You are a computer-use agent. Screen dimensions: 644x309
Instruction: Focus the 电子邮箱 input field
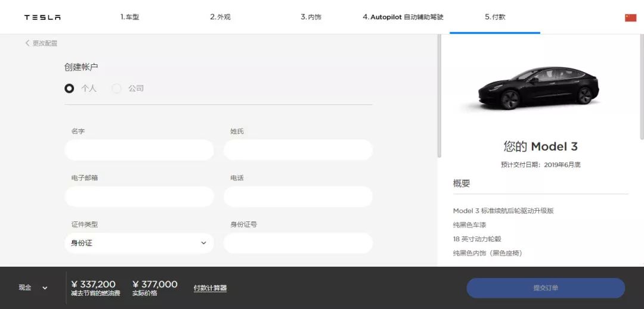139,196
